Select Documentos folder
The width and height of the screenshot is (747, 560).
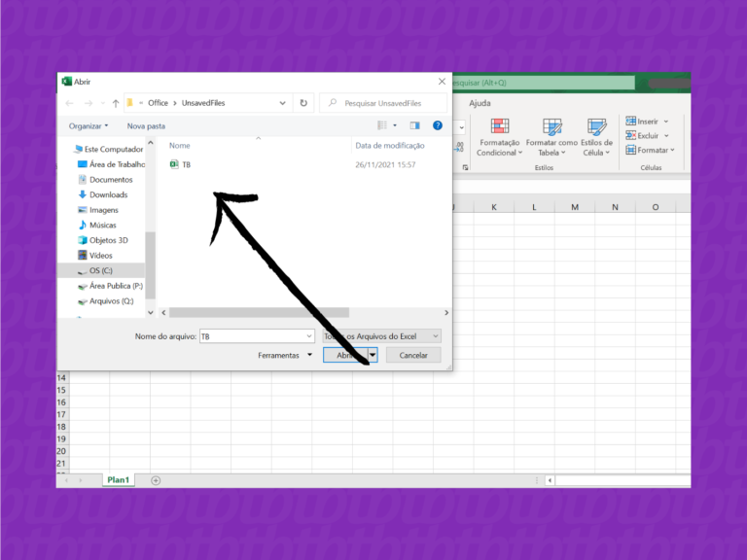(x=111, y=180)
